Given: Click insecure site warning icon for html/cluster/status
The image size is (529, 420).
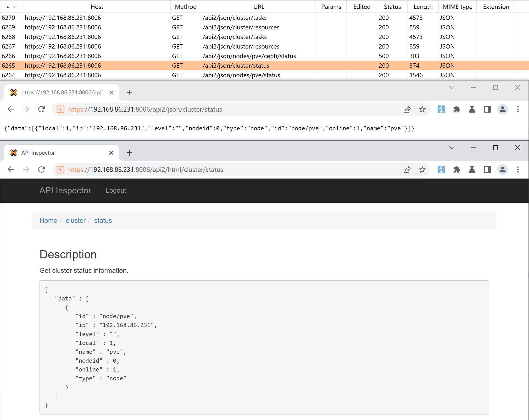Looking at the screenshot, I should coord(60,170).
